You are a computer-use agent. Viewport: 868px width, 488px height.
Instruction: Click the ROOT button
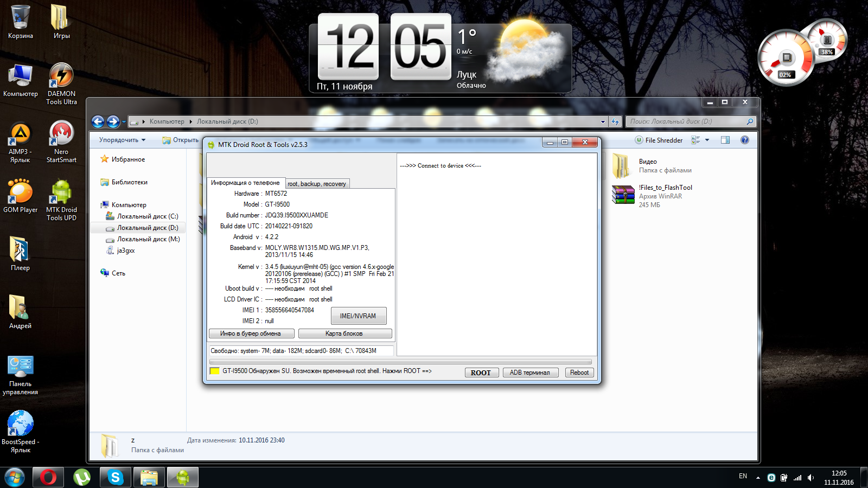tap(481, 373)
